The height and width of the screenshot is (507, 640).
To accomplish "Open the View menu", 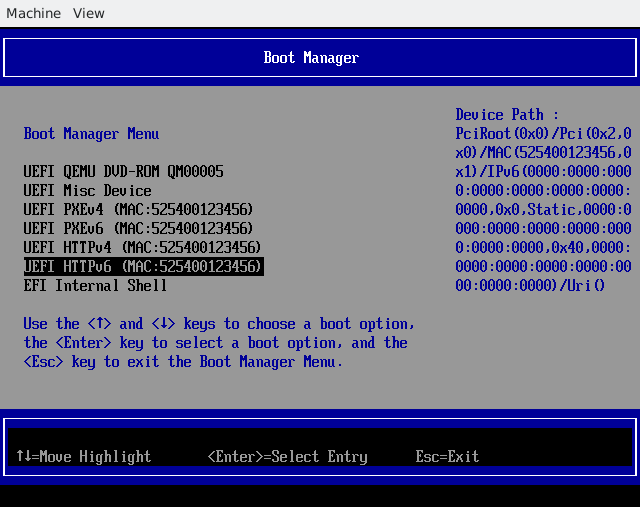I will (89, 13).
